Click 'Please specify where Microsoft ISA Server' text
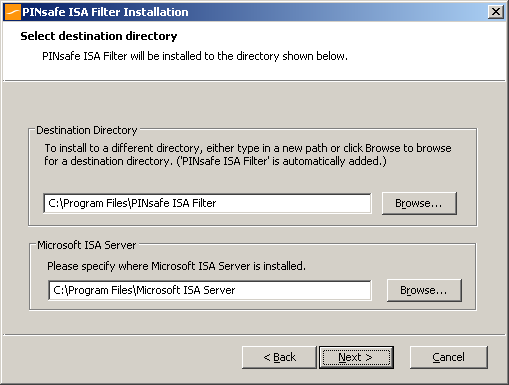 click(176, 266)
